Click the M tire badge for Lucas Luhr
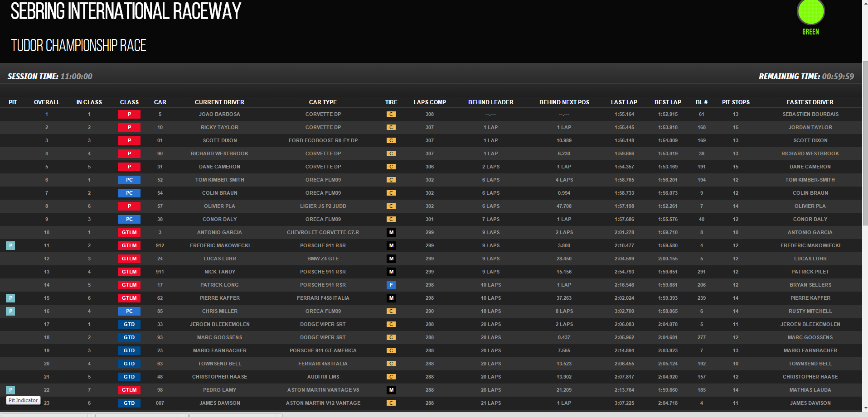The height and width of the screenshot is (417, 868). [x=391, y=259]
